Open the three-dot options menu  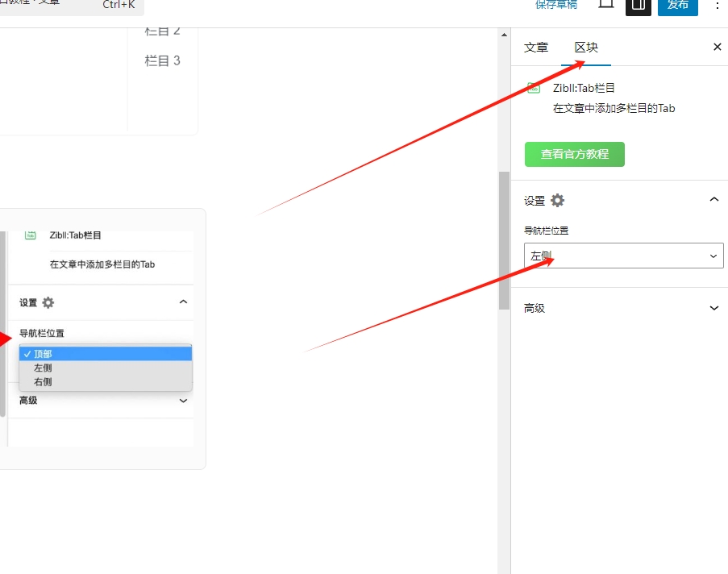click(x=718, y=5)
